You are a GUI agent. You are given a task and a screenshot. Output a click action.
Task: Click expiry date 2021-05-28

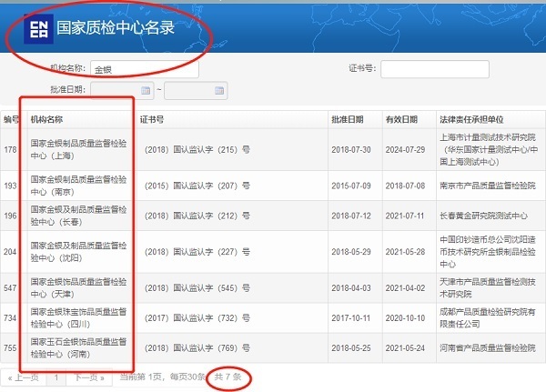click(405, 252)
